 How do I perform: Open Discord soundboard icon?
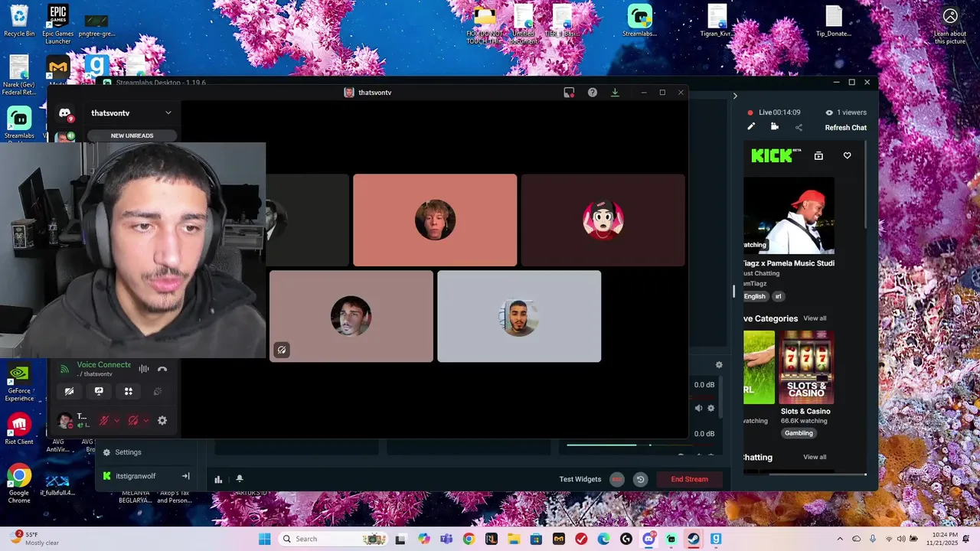point(158,391)
